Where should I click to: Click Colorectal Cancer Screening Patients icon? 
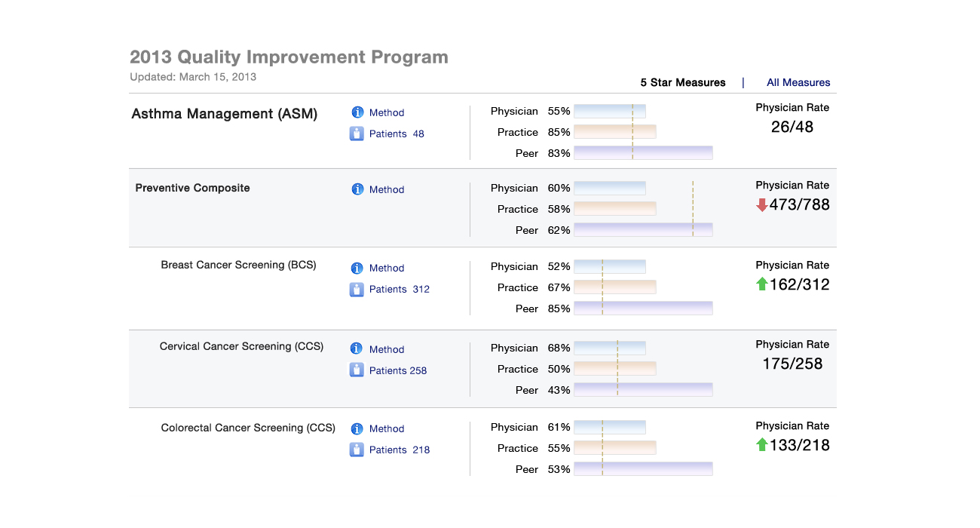pos(357,450)
